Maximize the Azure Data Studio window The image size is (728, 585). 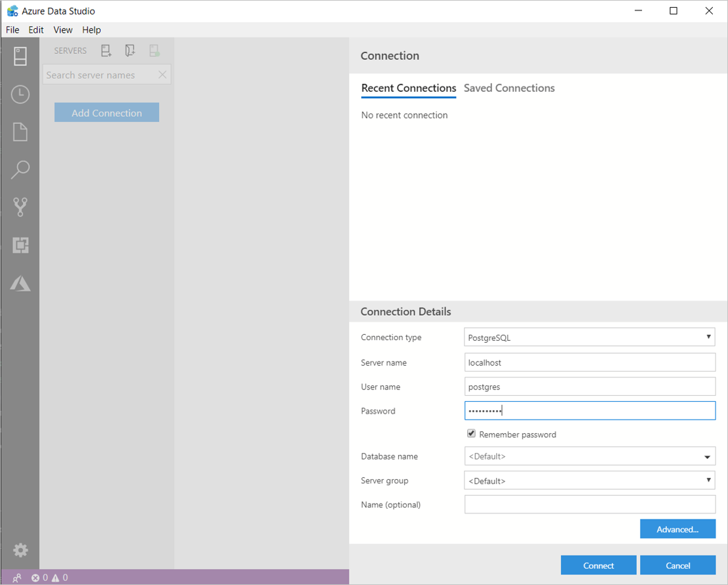(x=673, y=11)
